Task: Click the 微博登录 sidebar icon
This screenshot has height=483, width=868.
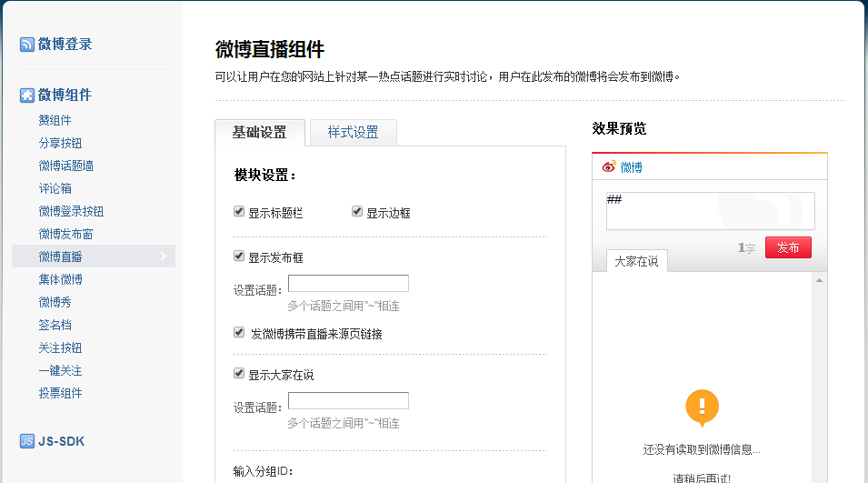Action: 27,45
